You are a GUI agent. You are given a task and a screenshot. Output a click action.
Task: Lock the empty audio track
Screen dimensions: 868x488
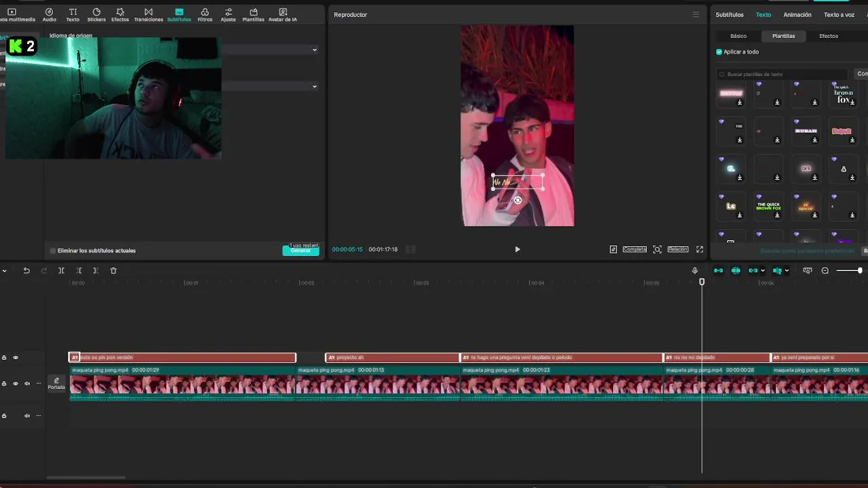click(4, 415)
